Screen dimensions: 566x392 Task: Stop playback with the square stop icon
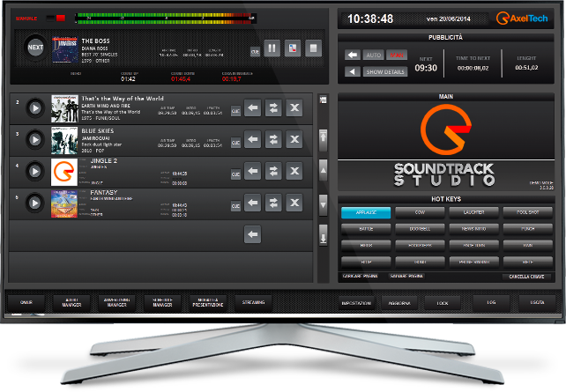[x=313, y=48]
